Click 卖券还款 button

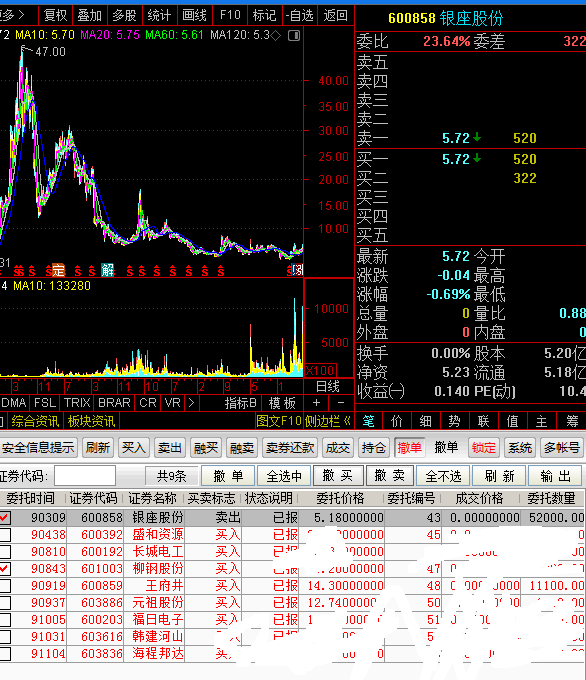point(290,448)
